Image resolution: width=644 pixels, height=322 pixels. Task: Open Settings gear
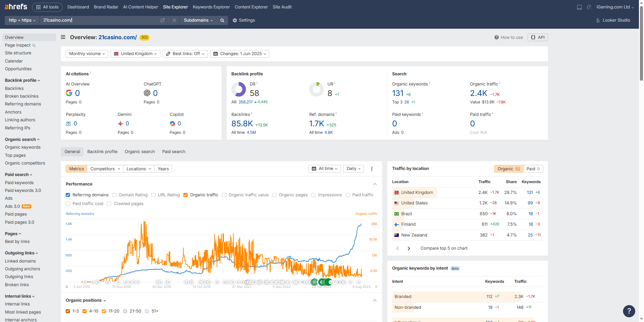coord(244,20)
